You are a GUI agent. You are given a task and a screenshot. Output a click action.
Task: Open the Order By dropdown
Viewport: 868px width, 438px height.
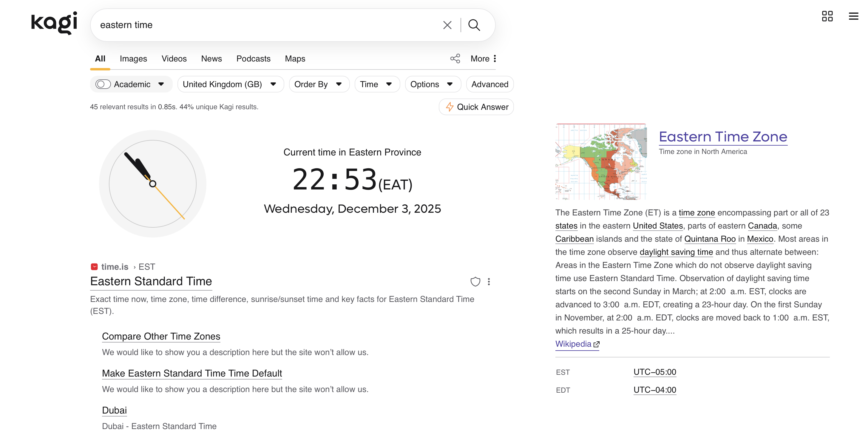click(319, 84)
